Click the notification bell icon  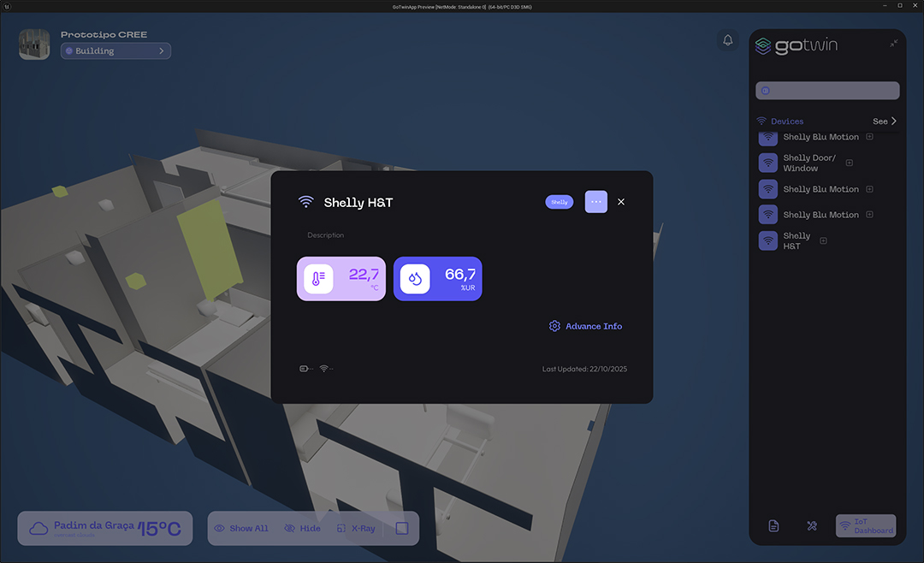728,40
